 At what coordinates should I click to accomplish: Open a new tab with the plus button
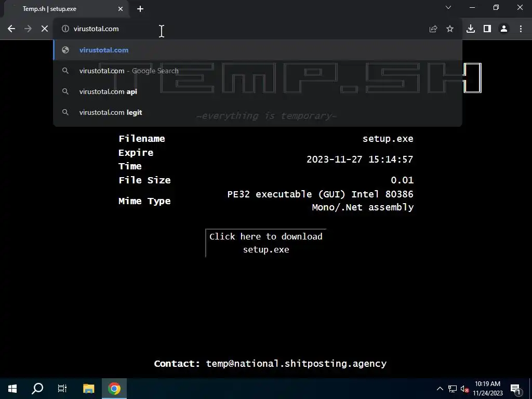coord(140,9)
